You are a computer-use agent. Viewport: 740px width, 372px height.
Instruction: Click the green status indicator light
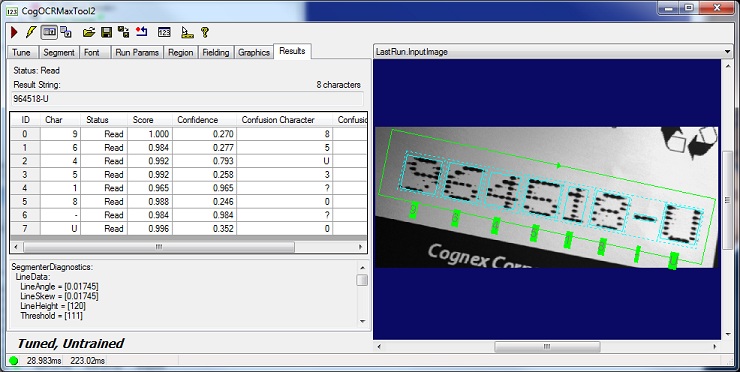click(14, 361)
